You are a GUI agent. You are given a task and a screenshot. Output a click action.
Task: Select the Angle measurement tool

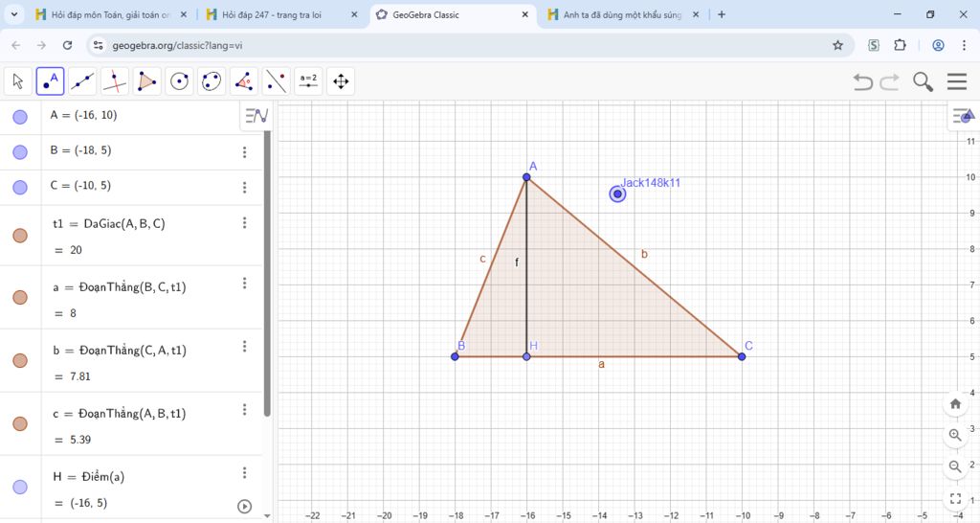pos(244,81)
